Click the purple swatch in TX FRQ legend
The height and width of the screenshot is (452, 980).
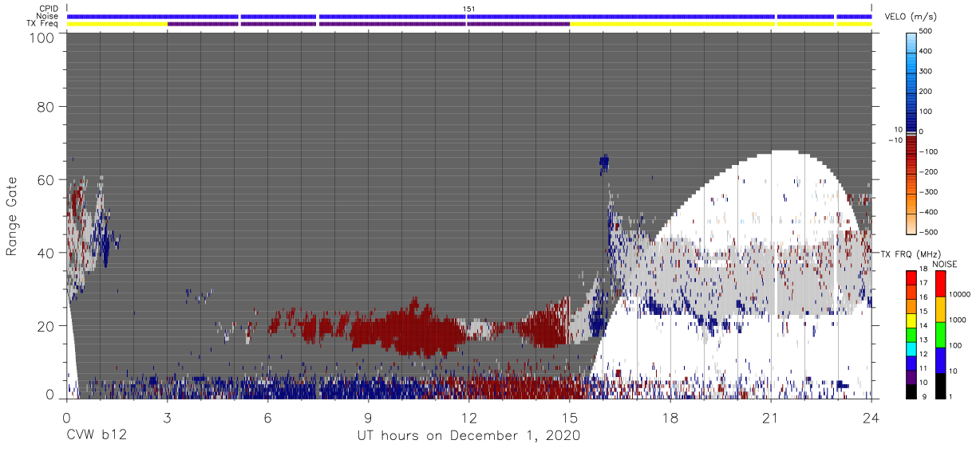pos(911,378)
